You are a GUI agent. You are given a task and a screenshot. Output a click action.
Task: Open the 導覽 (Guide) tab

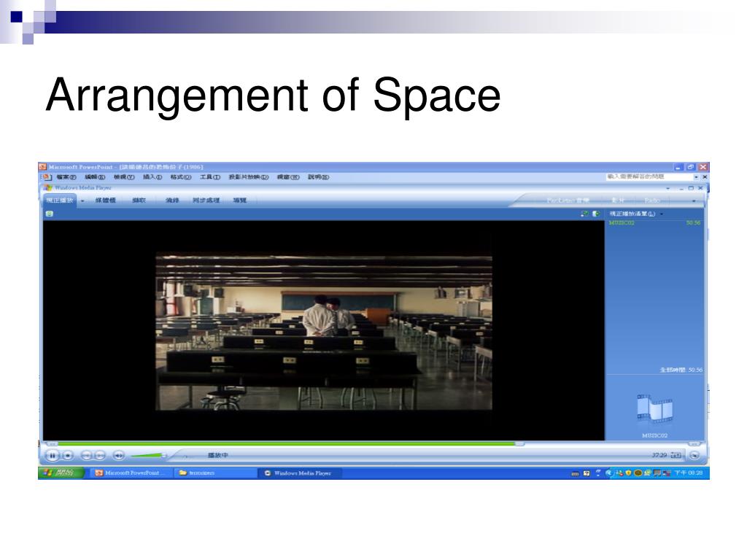click(x=239, y=201)
